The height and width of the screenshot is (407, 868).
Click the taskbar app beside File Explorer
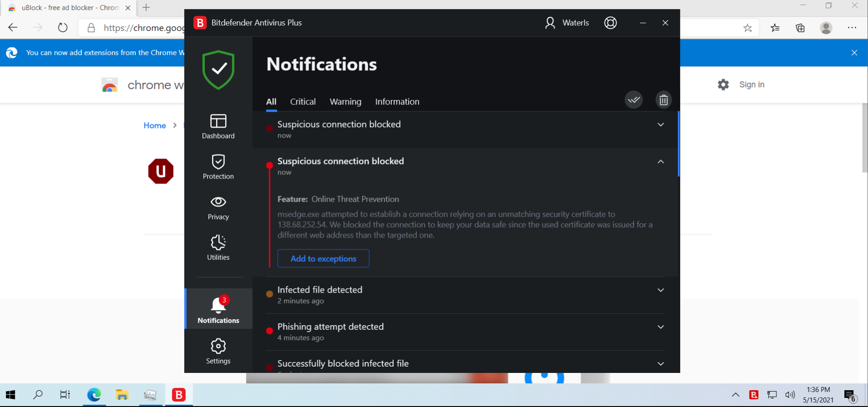point(150,395)
